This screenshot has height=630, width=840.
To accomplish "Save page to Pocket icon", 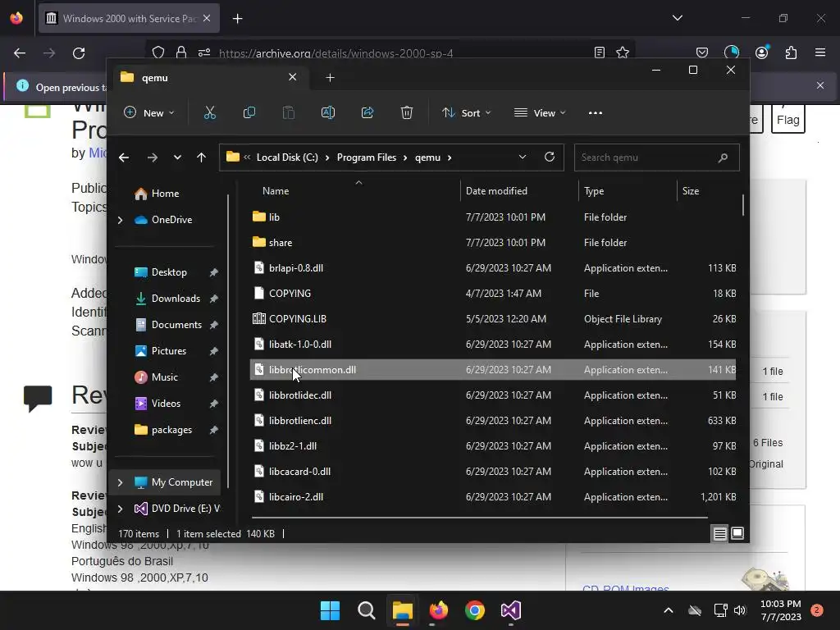I will click(702, 52).
